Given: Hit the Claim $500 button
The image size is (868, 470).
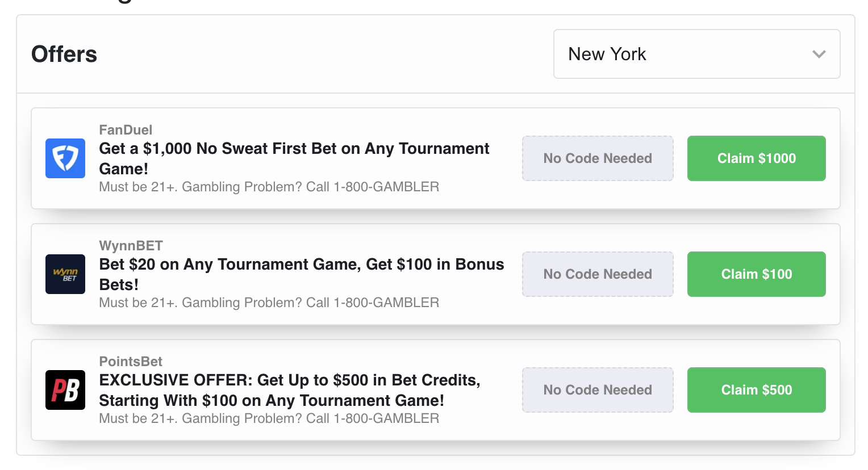Looking at the screenshot, I should (756, 390).
